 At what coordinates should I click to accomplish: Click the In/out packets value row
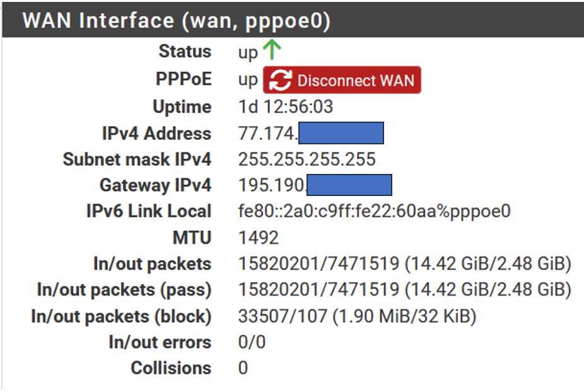tap(404, 264)
